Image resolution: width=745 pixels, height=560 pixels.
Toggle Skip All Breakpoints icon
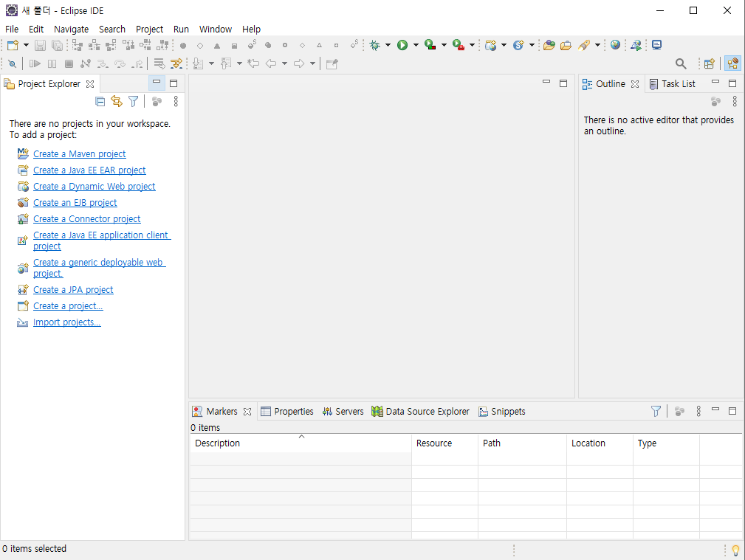click(x=13, y=63)
